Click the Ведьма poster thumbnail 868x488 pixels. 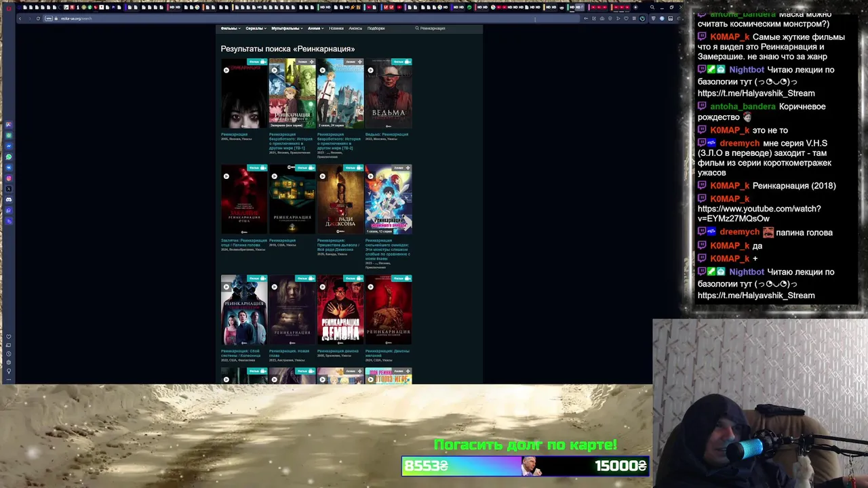[389, 94]
